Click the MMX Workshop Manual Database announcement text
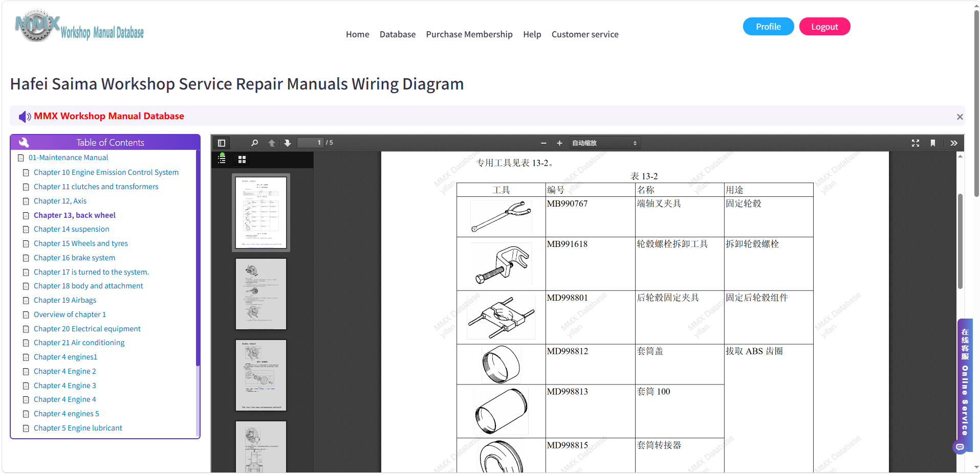980x474 pixels. click(x=109, y=116)
